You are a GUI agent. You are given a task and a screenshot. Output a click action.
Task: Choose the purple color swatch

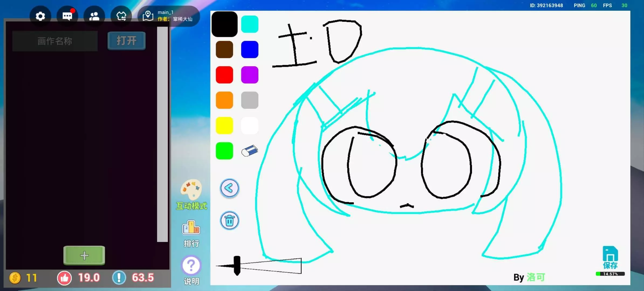pos(249,75)
